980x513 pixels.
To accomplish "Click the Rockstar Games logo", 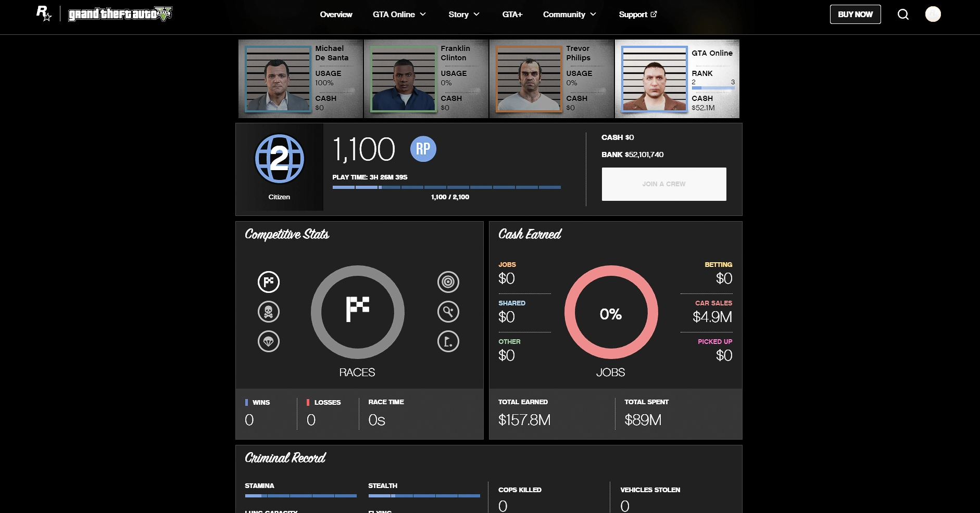I will pyautogui.click(x=44, y=14).
